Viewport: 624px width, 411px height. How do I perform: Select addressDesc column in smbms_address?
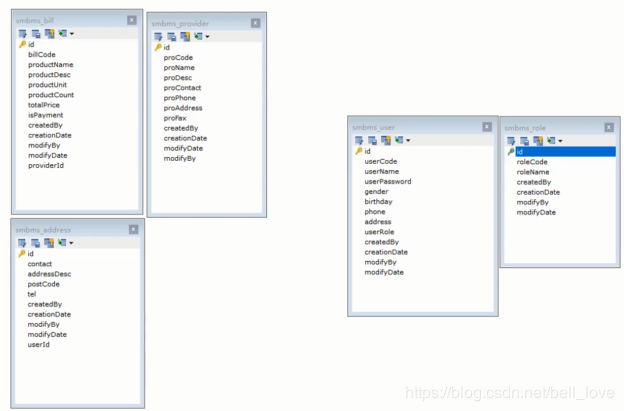[49, 274]
